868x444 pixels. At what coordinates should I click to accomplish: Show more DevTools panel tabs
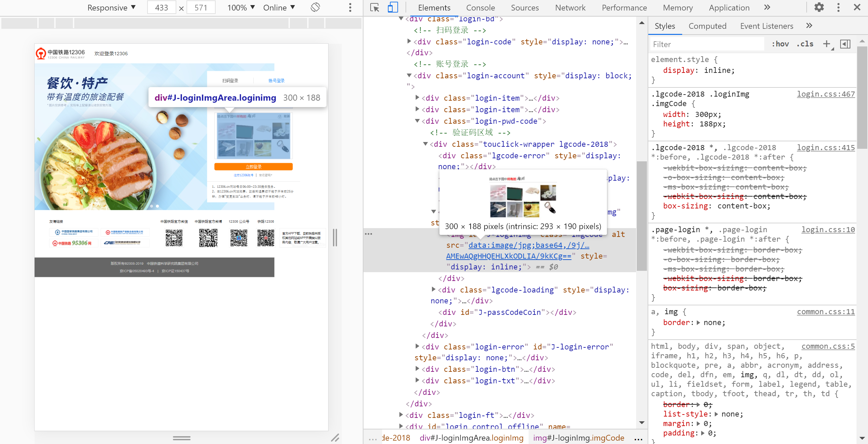tap(767, 7)
